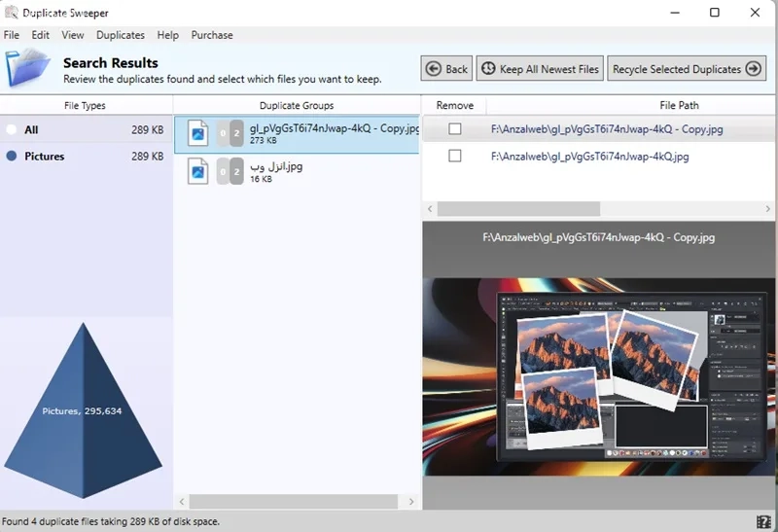This screenshot has width=778, height=532.
Task: Click the 0/2 counter badge of 273 KB group
Action: pyautogui.click(x=230, y=133)
